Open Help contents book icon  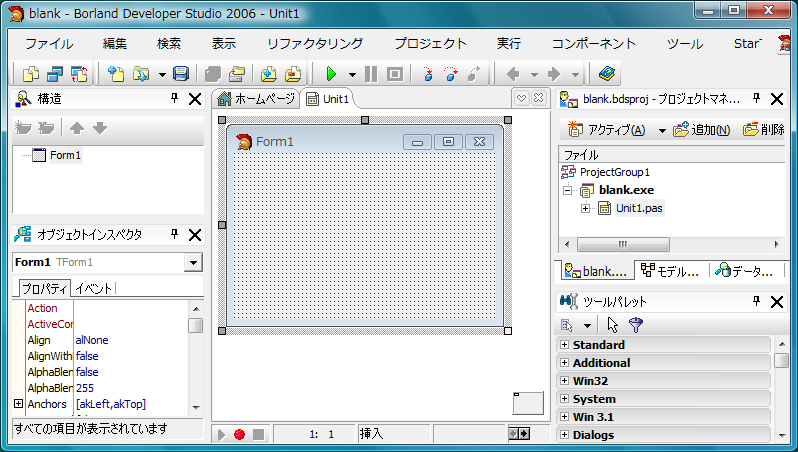click(x=607, y=74)
